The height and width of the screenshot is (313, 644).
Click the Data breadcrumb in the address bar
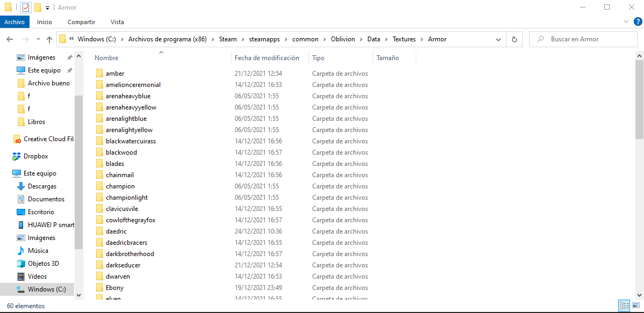374,39
